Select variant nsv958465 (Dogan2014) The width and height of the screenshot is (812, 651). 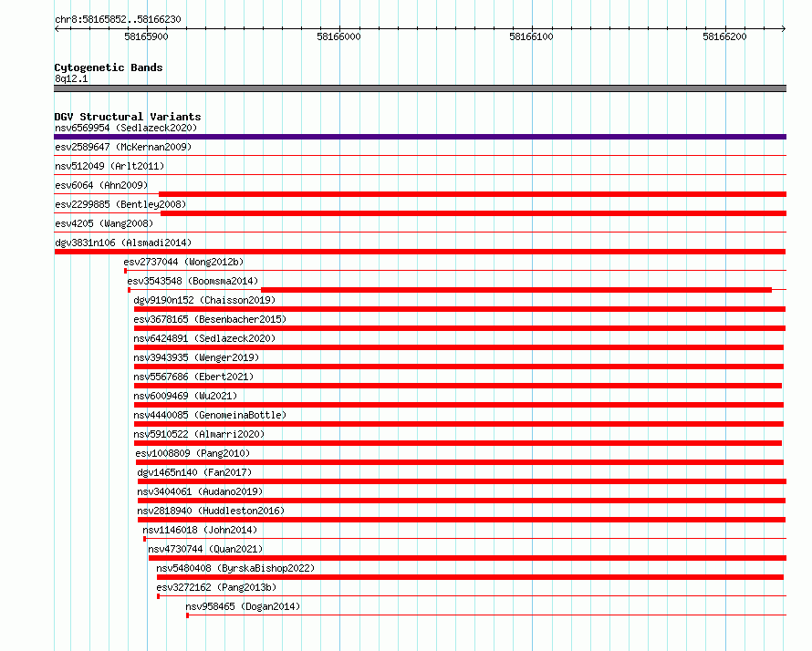243,606
